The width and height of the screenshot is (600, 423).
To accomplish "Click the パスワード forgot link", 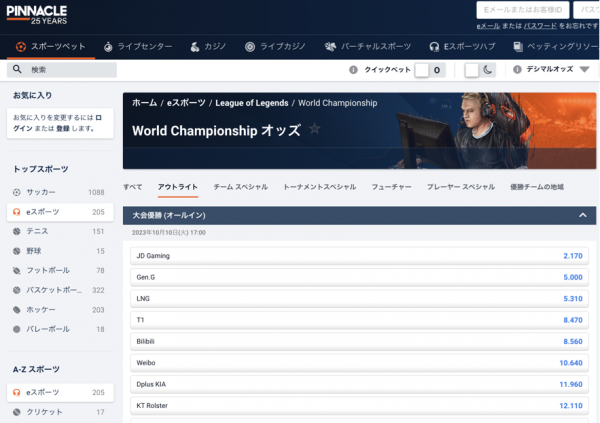I will [540, 26].
